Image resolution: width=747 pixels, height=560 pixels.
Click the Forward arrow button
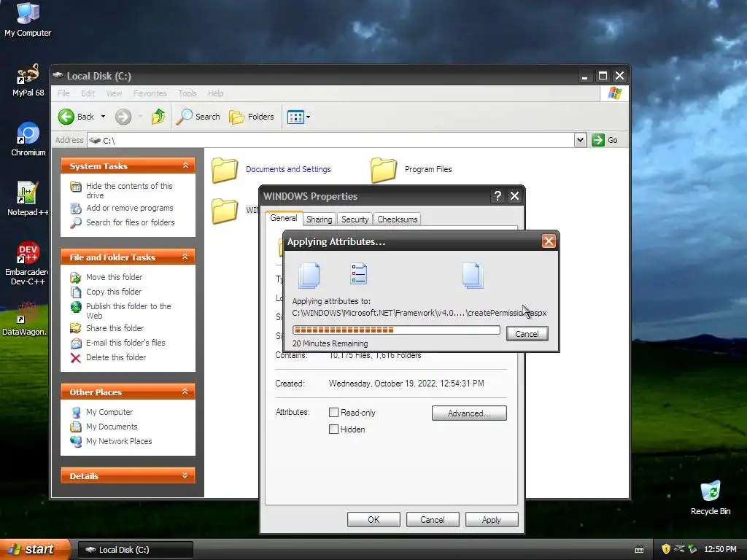point(123,117)
